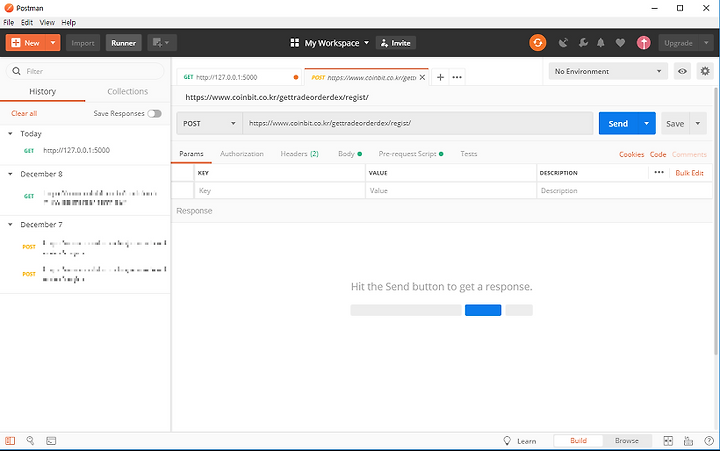
Task: Open the View menu
Action: pos(47,23)
